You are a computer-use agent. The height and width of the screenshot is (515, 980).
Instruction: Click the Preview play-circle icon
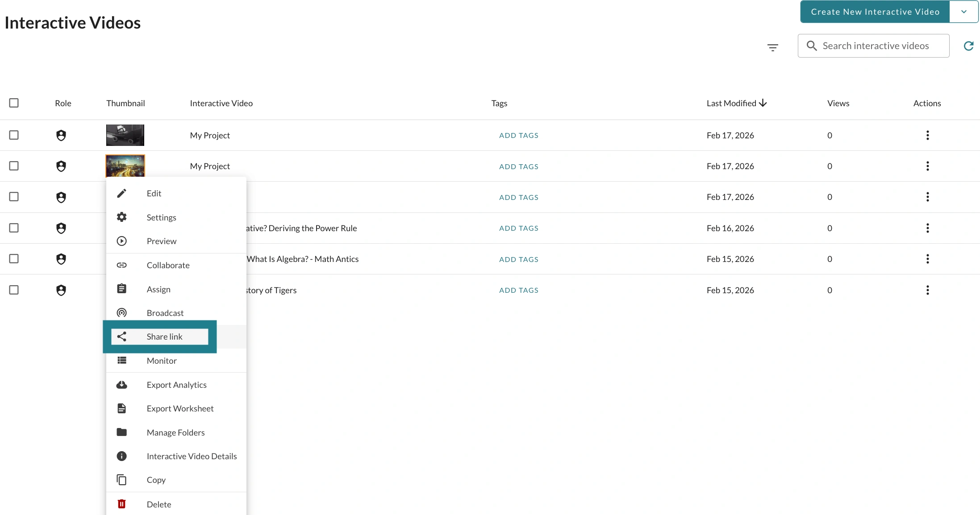point(121,241)
